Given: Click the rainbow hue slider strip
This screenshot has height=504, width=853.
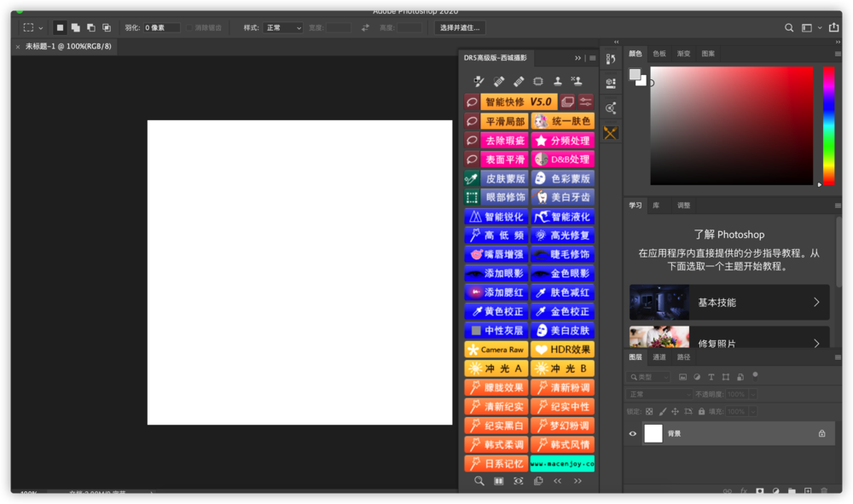Looking at the screenshot, I should [x=828, y=125].
